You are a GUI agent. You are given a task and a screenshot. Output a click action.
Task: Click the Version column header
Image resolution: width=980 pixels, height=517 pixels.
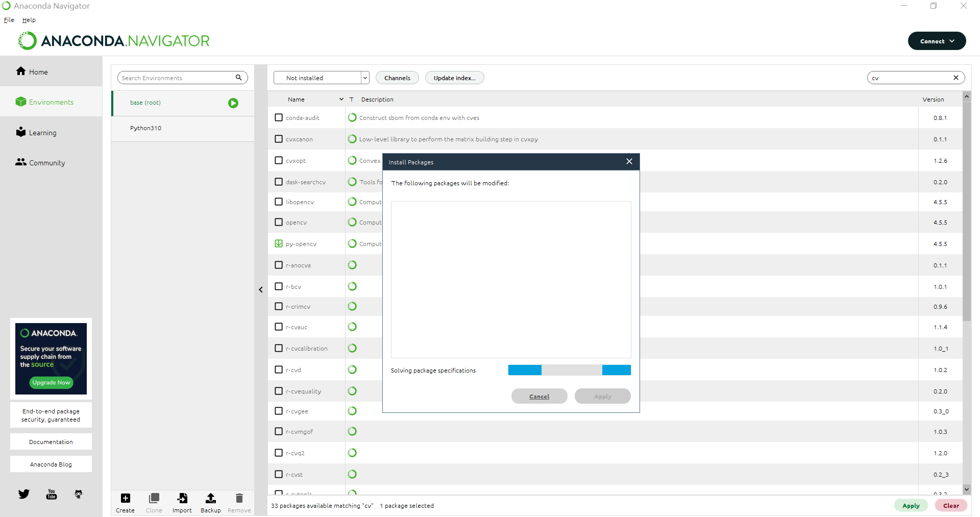tap(933, 99)
